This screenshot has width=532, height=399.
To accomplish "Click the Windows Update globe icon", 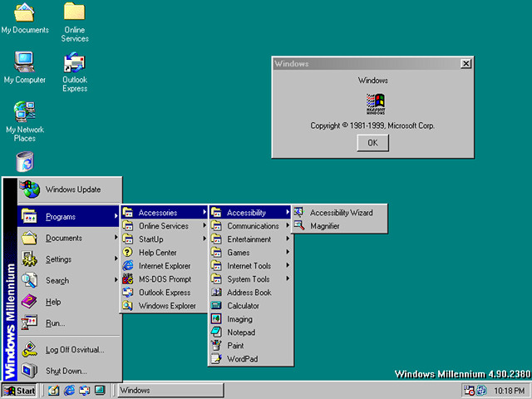I will [x=30, y=189].
